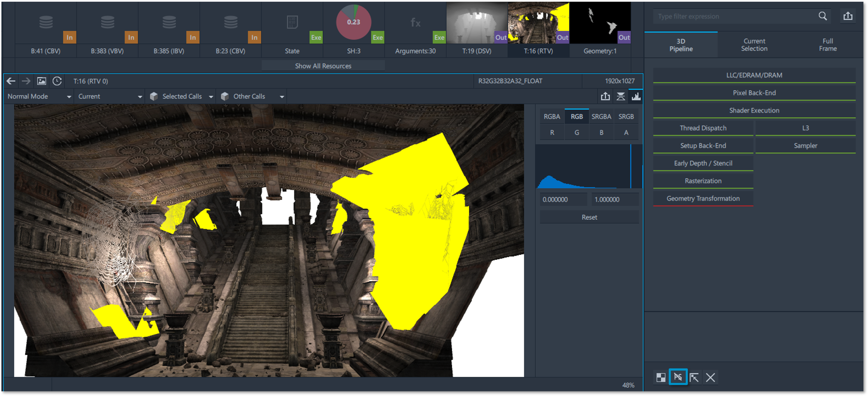
Task: Click search magnifier in filter box
Action: pyautogui.click(x=823, y=16)
